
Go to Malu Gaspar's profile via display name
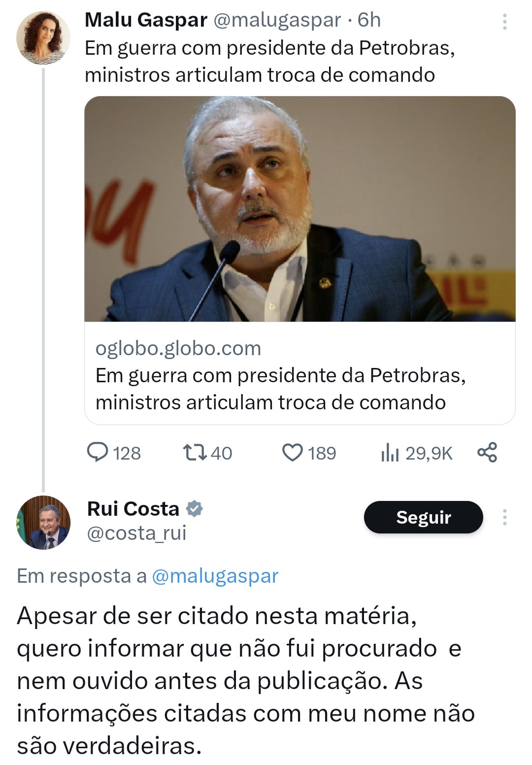(x=146, y=20)
